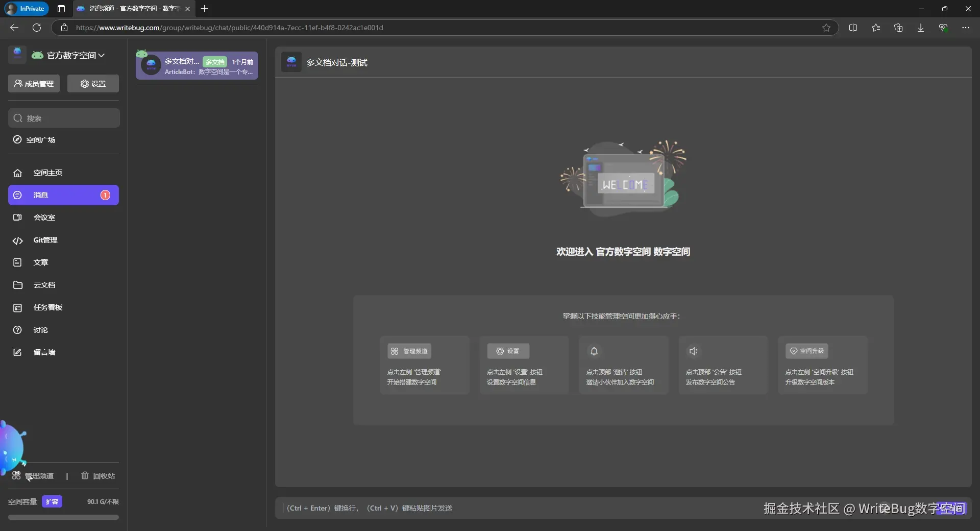
Task: Add this page to browser favorites
Action: 826,28
